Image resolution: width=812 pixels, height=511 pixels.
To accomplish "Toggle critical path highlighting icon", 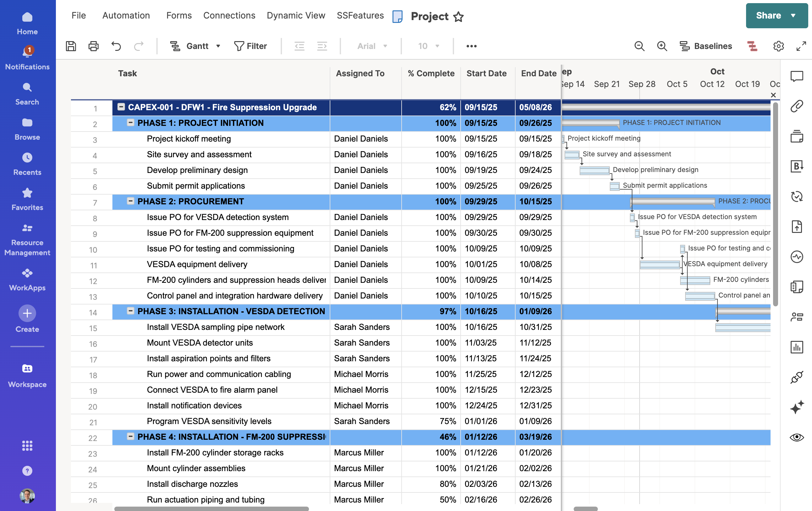I will click(x=752, y=46).
